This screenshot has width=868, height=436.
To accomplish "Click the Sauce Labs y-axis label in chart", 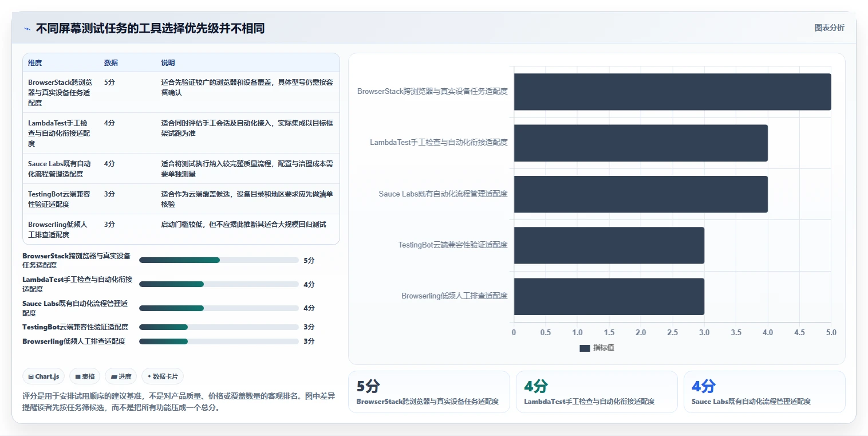I will point(443,194).
